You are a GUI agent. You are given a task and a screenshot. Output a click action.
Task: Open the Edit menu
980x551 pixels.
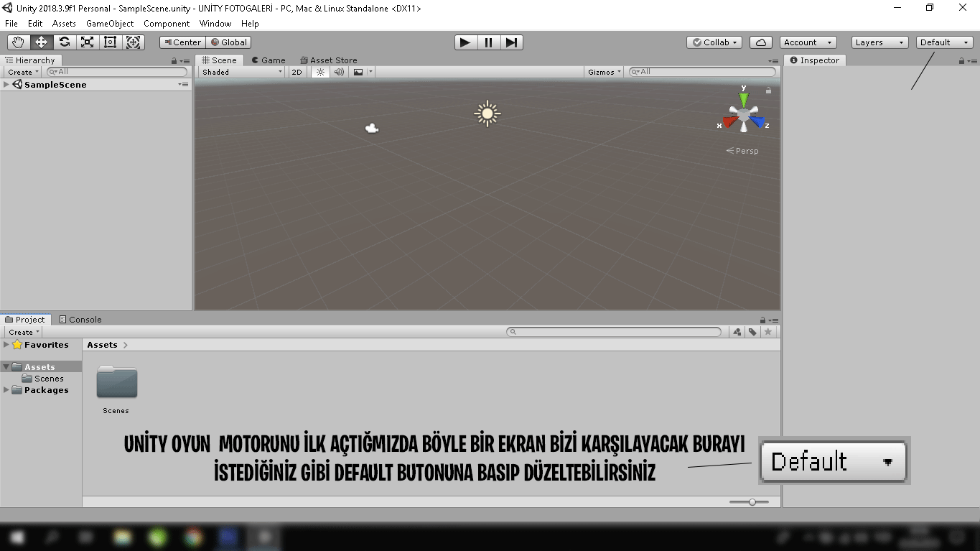click(x=35, y=24)
